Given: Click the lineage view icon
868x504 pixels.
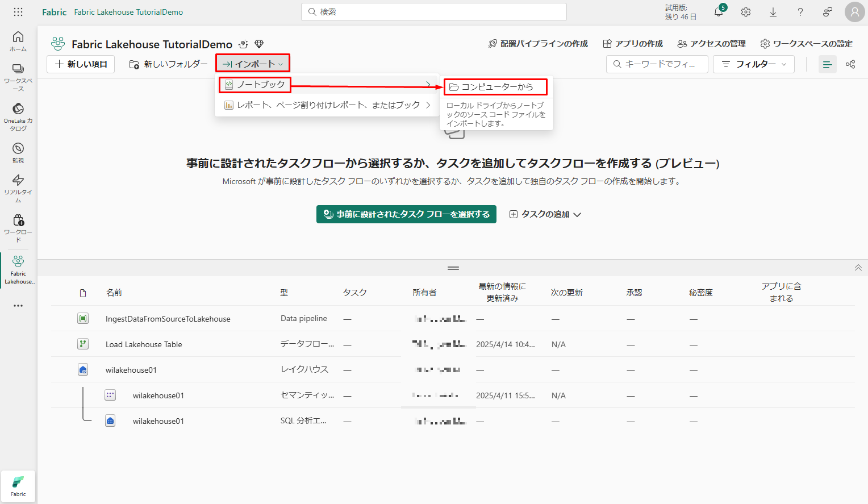Looking at the screenshot, I should (x=850, y=64).
